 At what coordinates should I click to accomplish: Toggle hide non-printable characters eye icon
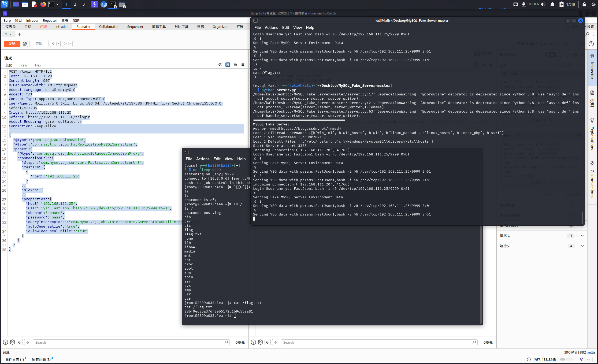(220, 65)
